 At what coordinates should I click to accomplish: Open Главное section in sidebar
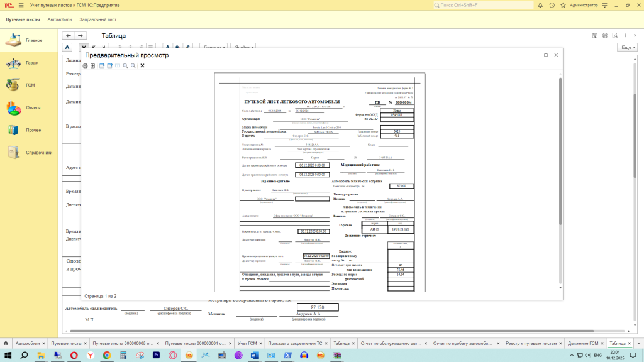pyautogui.click(x=29, y=40)
